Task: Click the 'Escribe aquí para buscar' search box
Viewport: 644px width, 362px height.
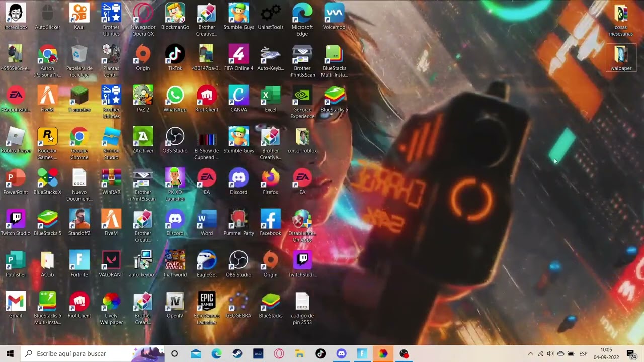Action: 93,353
